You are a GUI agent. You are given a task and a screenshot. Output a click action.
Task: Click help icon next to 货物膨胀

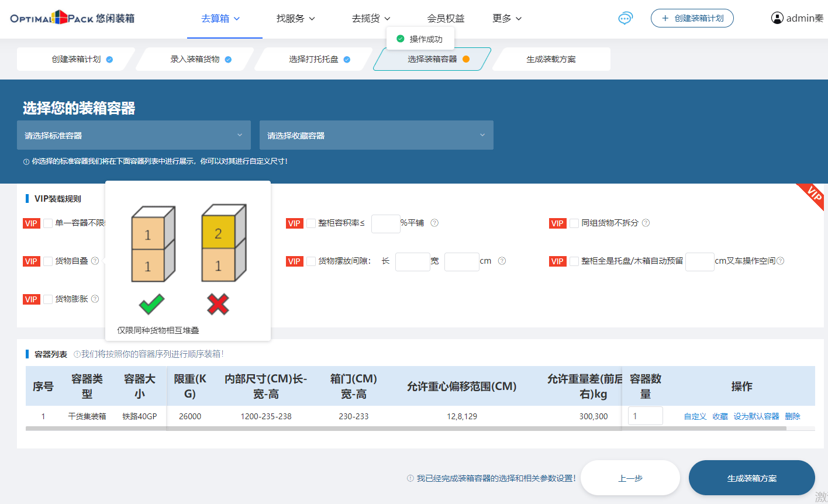click(95, 299)
